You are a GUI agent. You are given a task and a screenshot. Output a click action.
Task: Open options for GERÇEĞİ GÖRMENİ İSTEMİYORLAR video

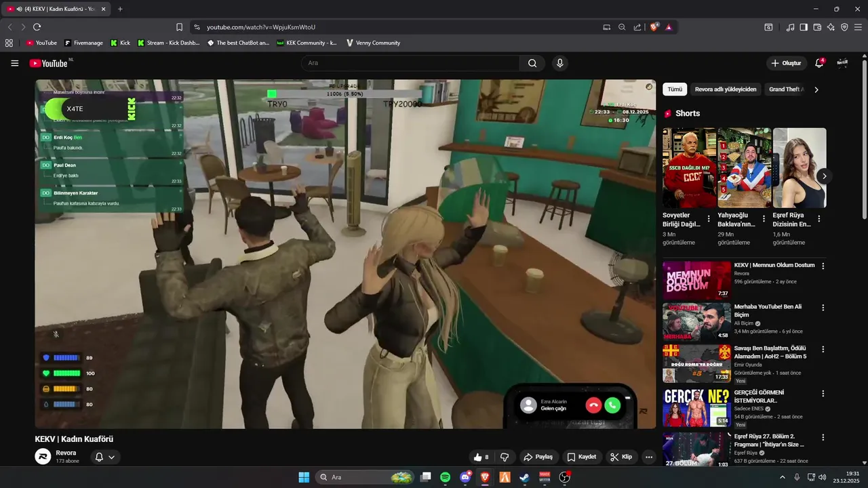click(x=823, y=394)
